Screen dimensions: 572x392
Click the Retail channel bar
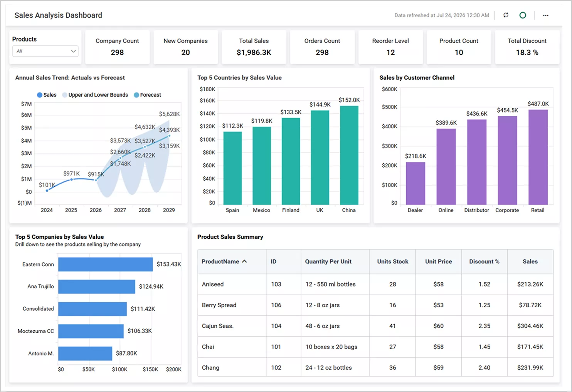point(538,157)
